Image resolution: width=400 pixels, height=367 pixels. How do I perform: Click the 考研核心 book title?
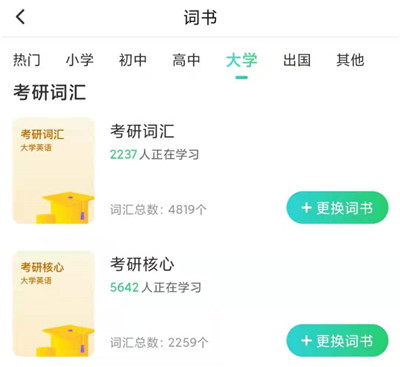tap(142, 264)
